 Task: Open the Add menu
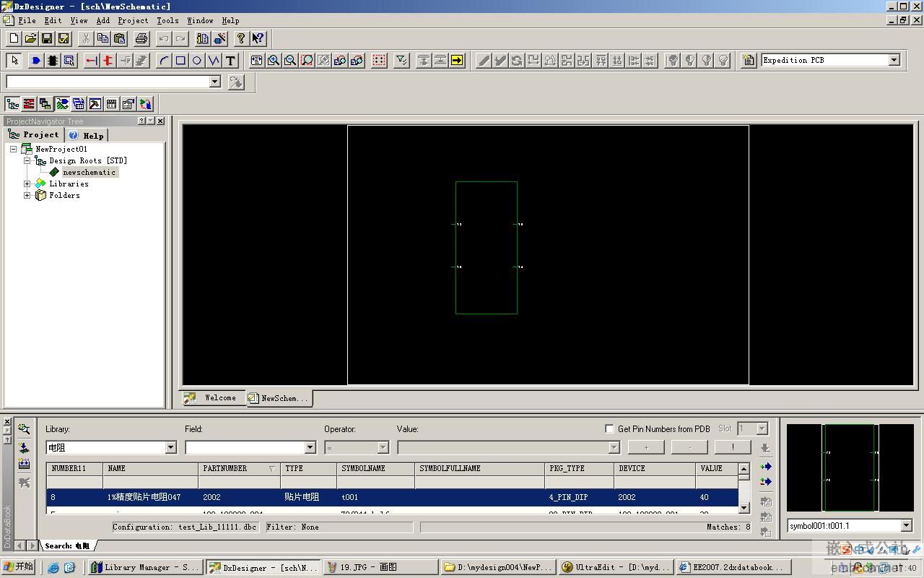tap(103, 20)
